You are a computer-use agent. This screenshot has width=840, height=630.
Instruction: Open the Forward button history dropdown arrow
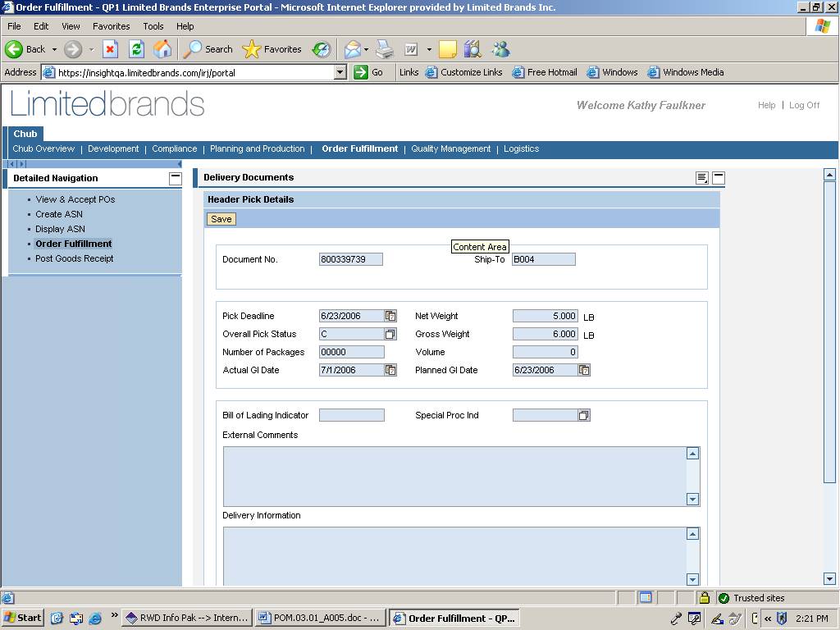pyautogui.click(x=91, y=49)
